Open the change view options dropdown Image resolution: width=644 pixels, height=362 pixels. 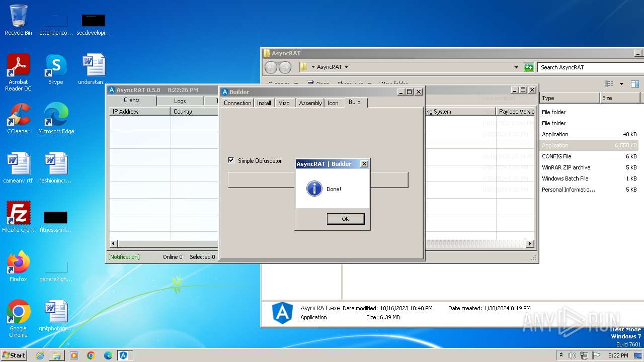click(x=621, y=84)
